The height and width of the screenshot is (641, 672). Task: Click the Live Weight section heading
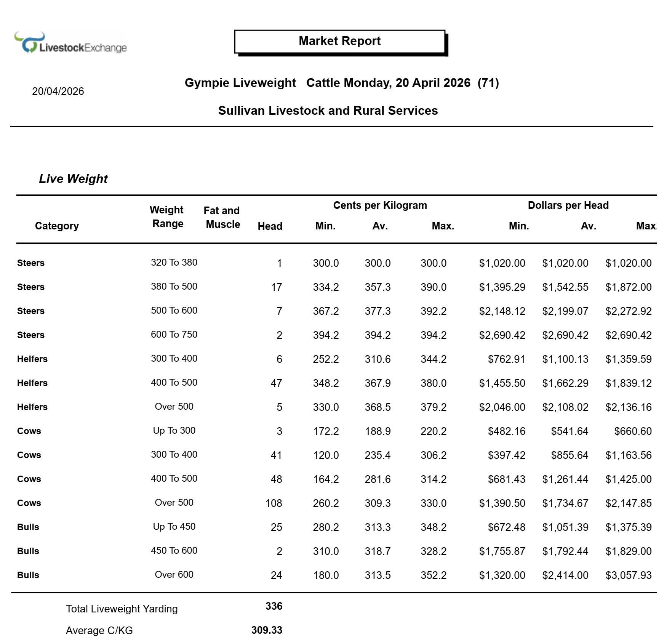tap(73, 179)
